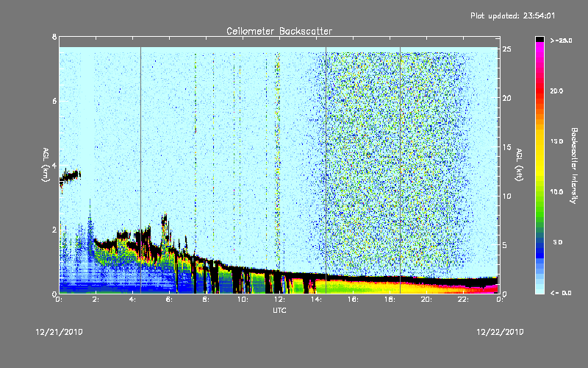This screenshot has width=588, height=368.
Task: Click the "20:" hour tick on time axis
Action: pos(427,300)
